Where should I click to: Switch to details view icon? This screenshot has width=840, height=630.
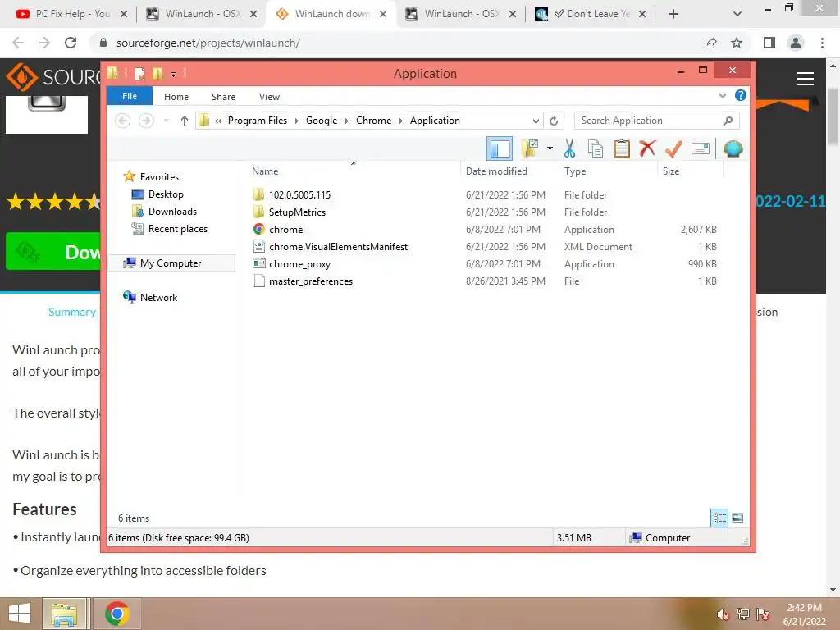pos(719,518)
